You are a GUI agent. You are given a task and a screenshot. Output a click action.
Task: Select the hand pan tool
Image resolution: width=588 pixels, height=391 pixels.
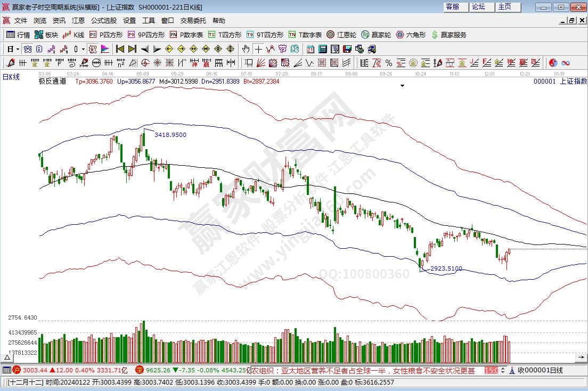246,49
